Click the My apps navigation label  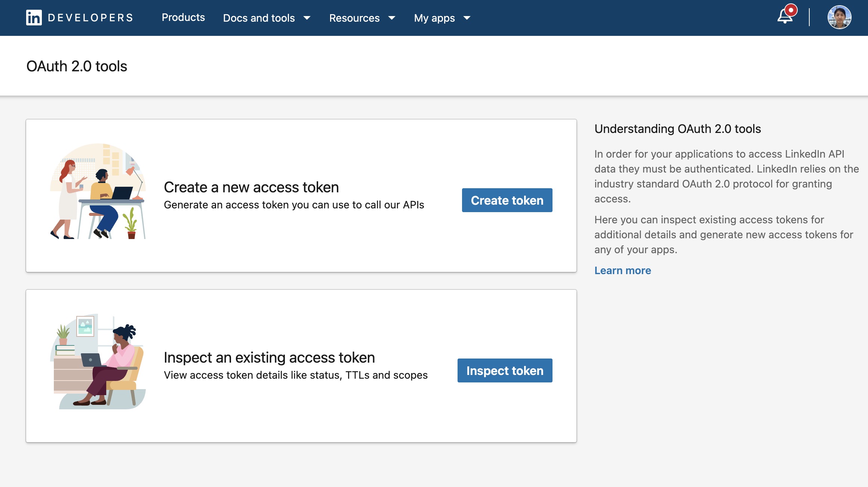[x=435, y=18]
